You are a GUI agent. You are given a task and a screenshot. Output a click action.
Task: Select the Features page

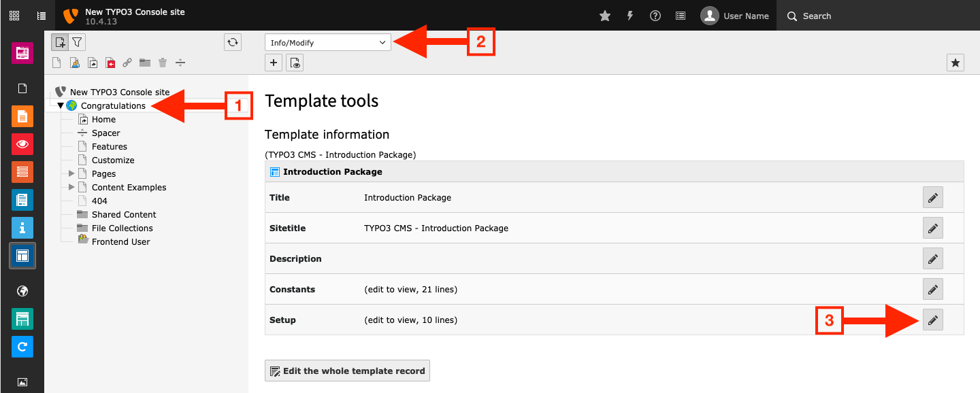coord(110,146)
